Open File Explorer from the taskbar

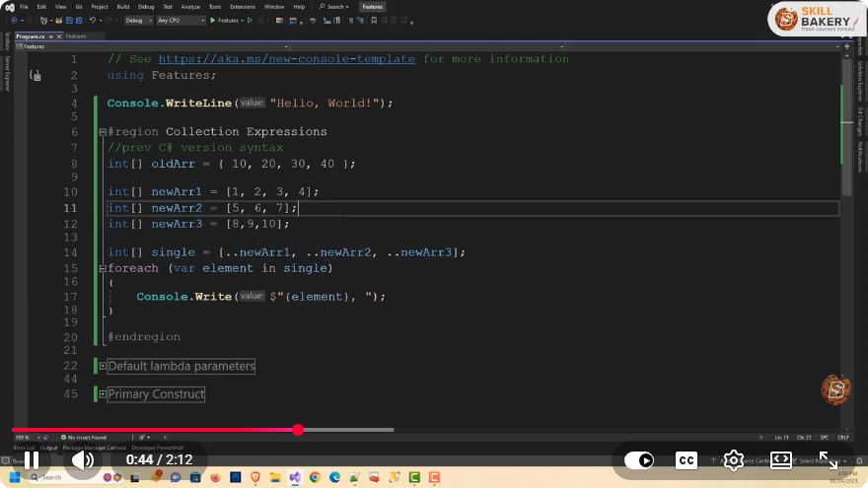[275, 477]
